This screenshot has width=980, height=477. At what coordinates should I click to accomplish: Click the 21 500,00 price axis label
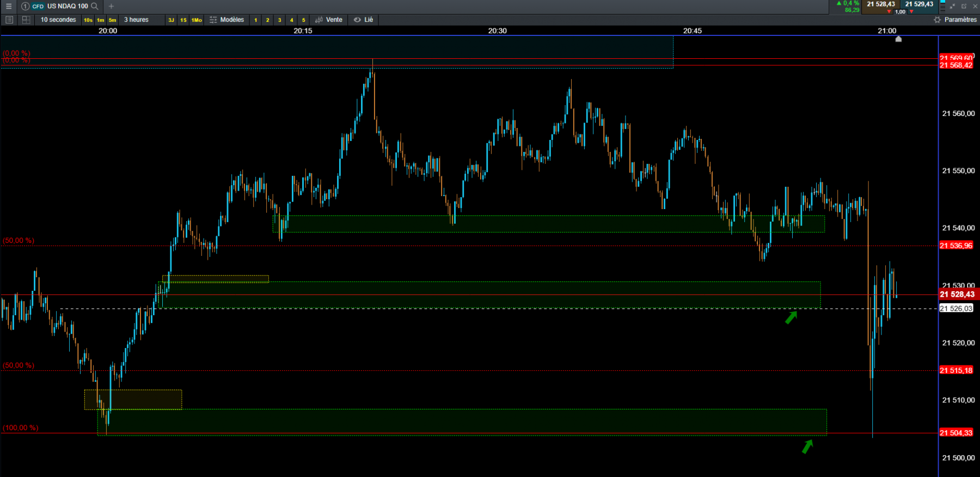[958, 458]
